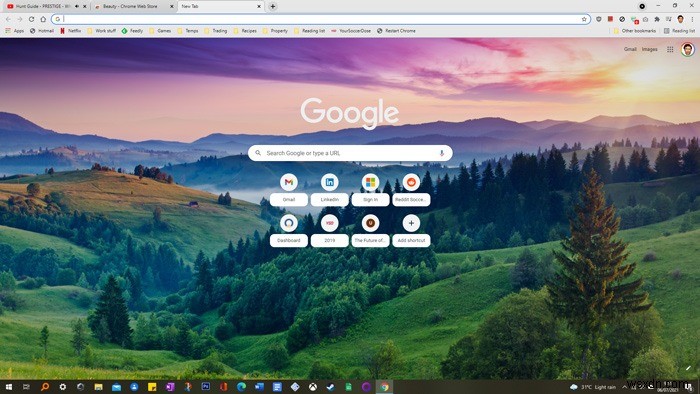
Task: Open Photoshop in the taskbar
Action: click(205, 387)
